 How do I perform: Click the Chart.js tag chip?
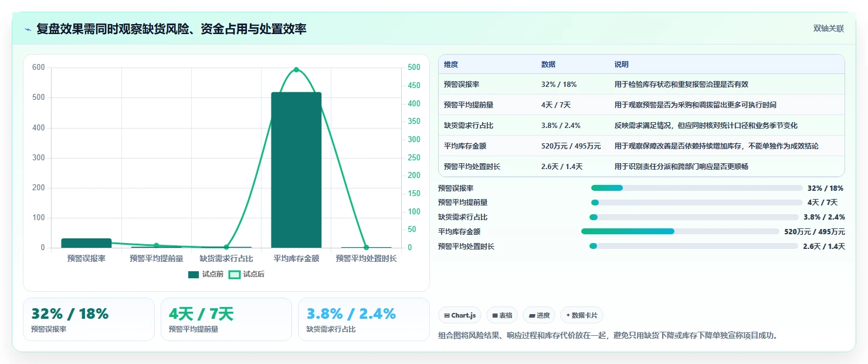[x=459, y=315]
